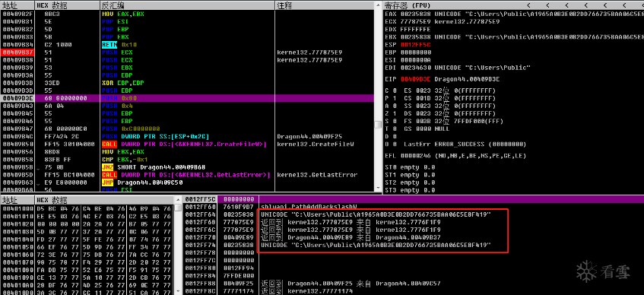Click the C flag row with ES 0023
The image size is (644, 295).
coord(440,90)
